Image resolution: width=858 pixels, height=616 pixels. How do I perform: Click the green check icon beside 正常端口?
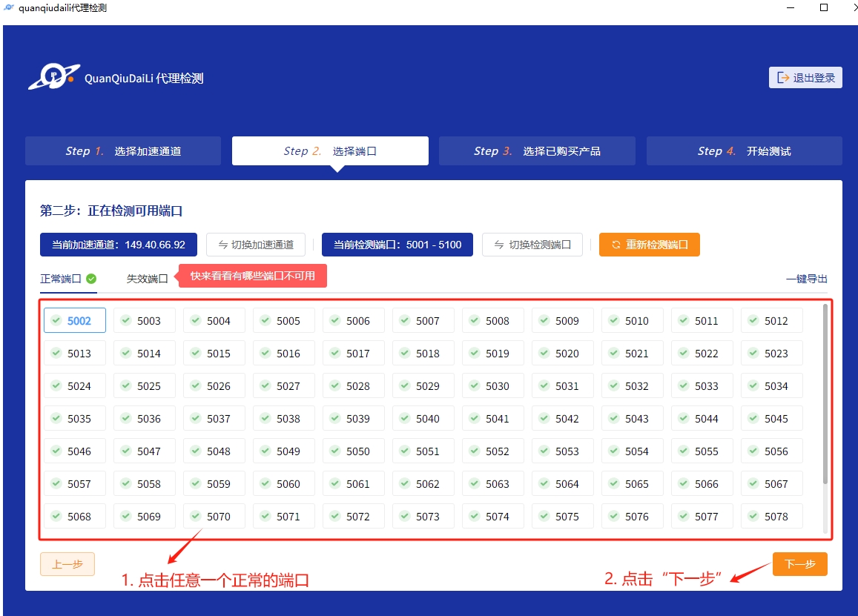91,279
